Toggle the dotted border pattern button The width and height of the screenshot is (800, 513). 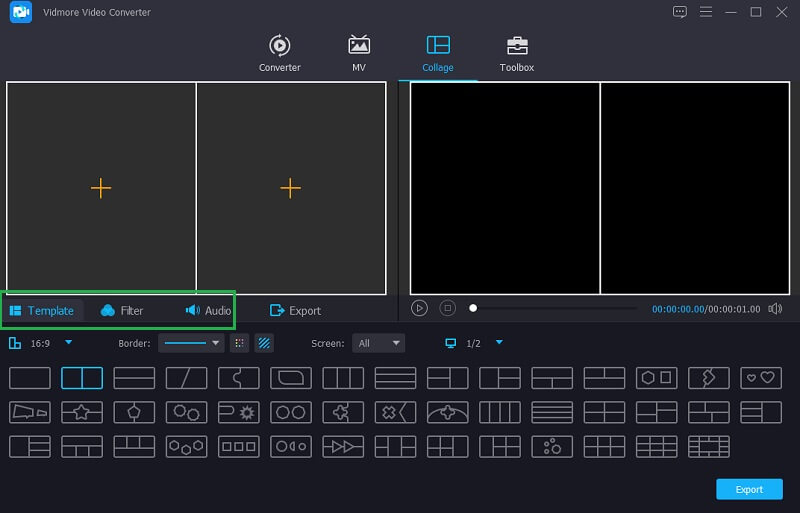[x=239, y=343]
